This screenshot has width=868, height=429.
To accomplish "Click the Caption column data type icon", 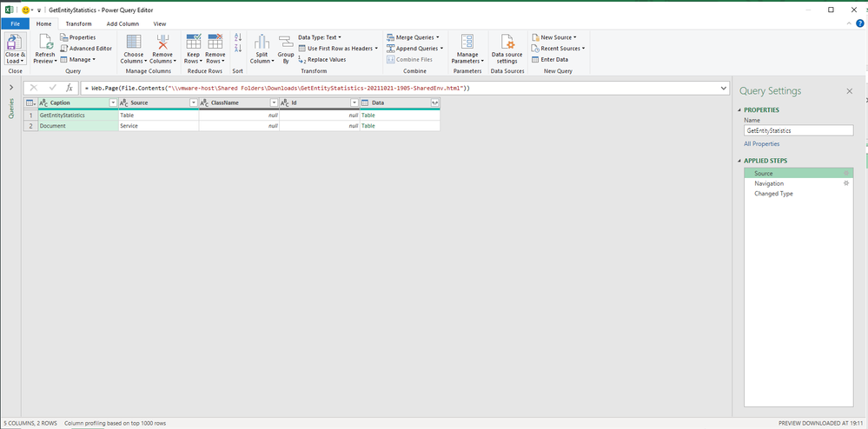I will (43, 103).
